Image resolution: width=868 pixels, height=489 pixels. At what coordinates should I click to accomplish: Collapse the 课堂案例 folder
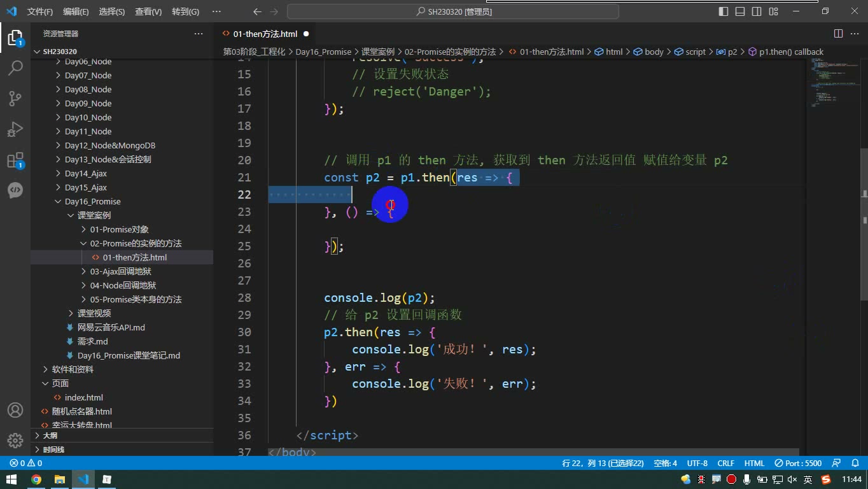click(x=94, y=215)
